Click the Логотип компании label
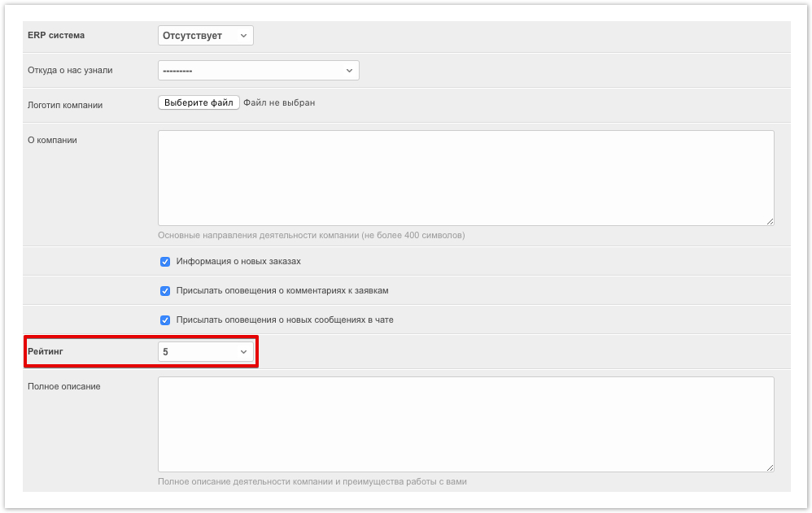 pyautogui.click(x=65, y=105)
